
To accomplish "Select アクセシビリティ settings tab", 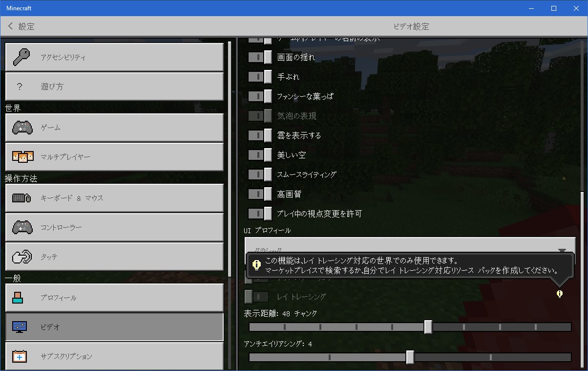I will (114, 57).
